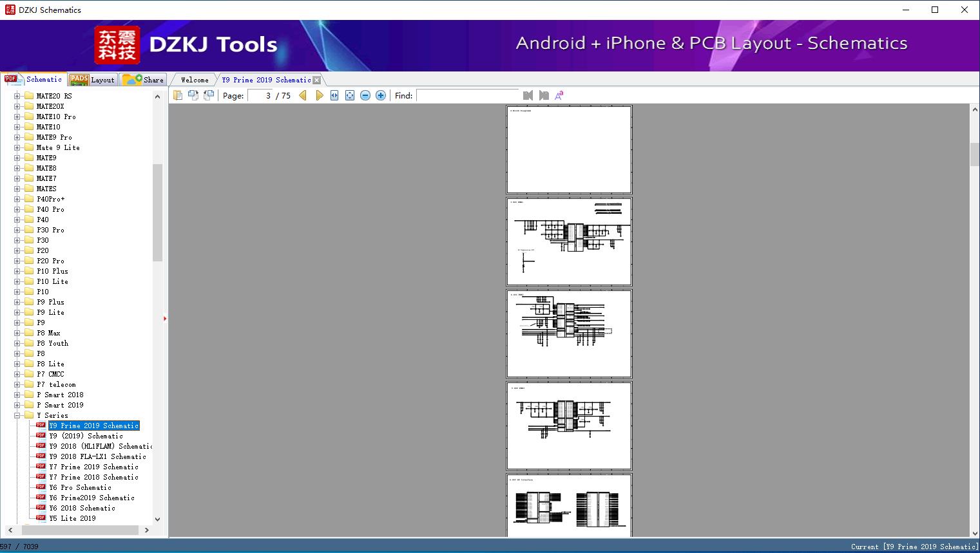980x553 pixels.
Task: Open Y9 2018 (HL1FLAM) Schematic
Action: [101, 446]
